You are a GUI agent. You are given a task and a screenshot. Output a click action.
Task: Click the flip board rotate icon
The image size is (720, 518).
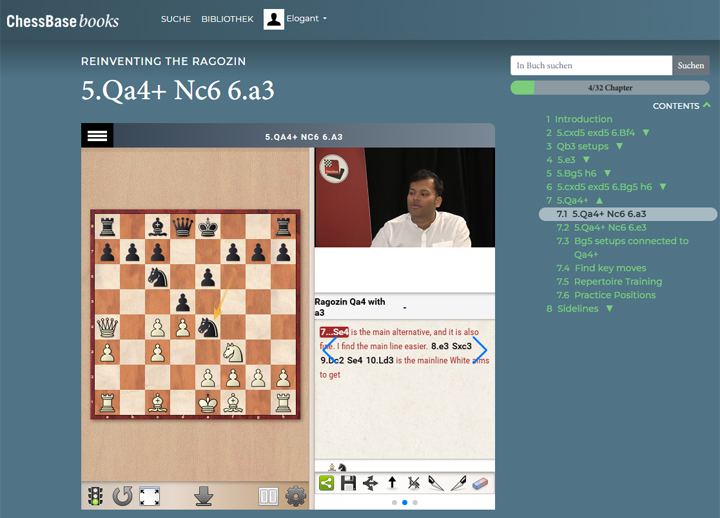coord(122,496)
